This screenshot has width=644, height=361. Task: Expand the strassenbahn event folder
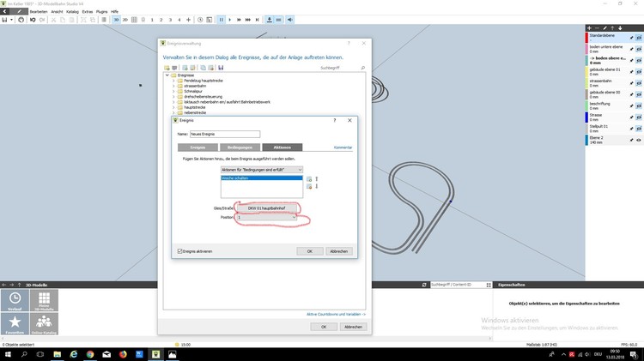[x=173, y=86]
